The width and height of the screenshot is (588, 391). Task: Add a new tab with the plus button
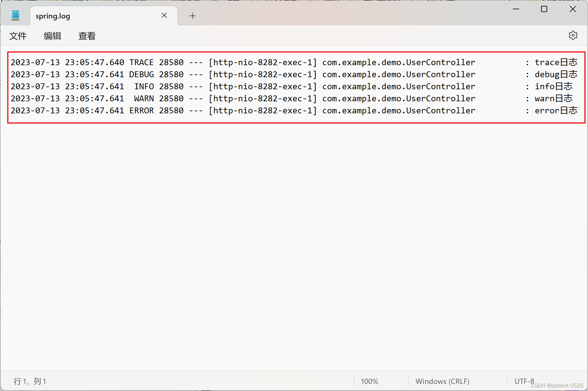point(193,16)
